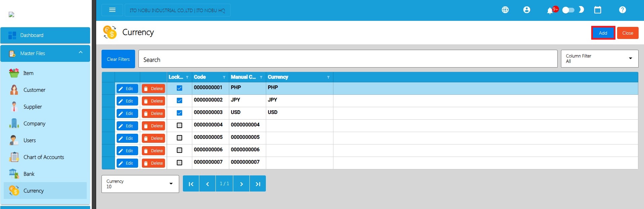Open the hamburger menu in the top bar
Screen dimensions: 644x209
click(112, 10)
